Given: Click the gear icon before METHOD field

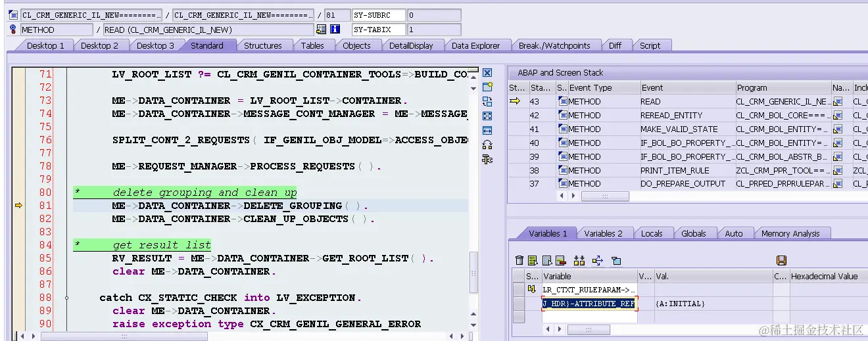Looking at the screenshot, I should point(13,30).
